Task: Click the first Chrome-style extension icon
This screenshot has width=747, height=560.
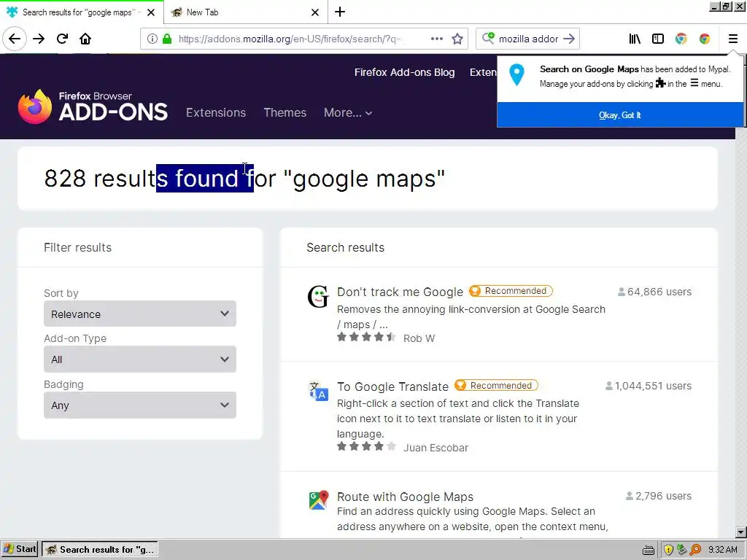Action: 681,39
